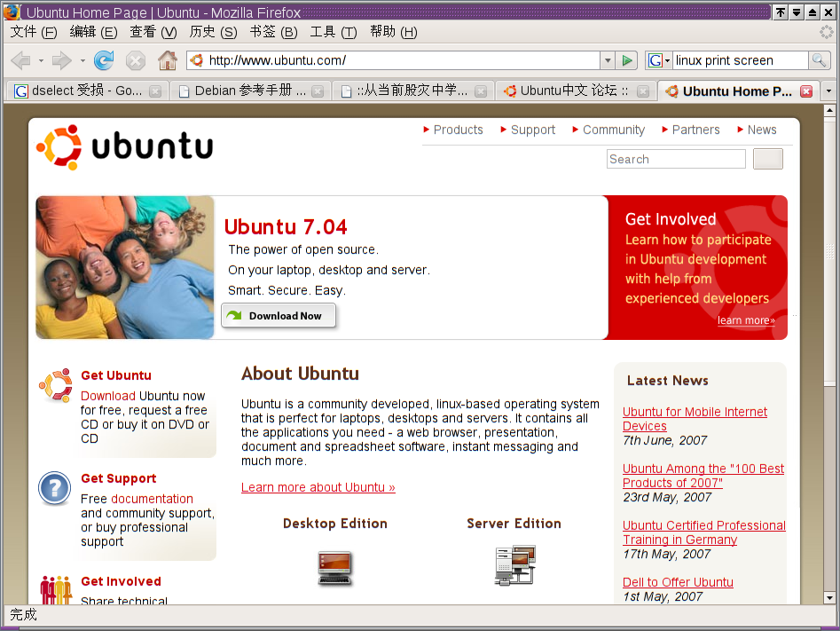
Task: Follow the learn more» link
Action: coord(746,320)
